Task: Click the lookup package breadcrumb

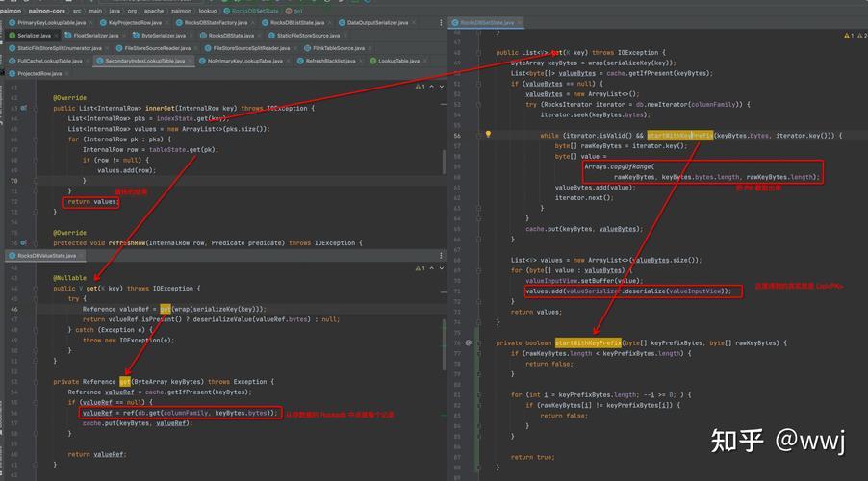Action: pyautogui.click(x=207, y=11)
